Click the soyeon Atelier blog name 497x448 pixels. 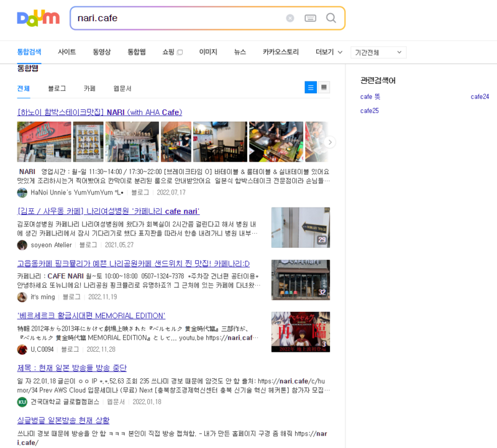point(51,245)
